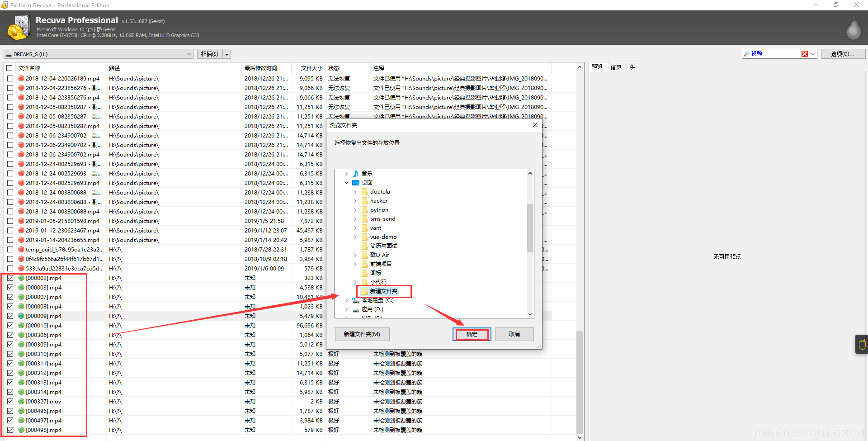This screenshot has width=868, height=441.
Task: Uncheck the box for [000327].mov
Action: click(x=10, y=402)
